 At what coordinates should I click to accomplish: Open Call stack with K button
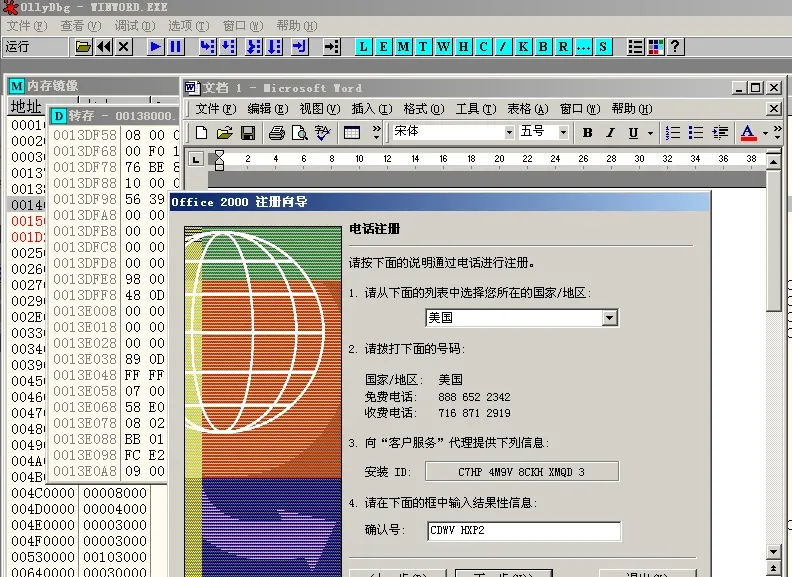(x=523, y=47)
